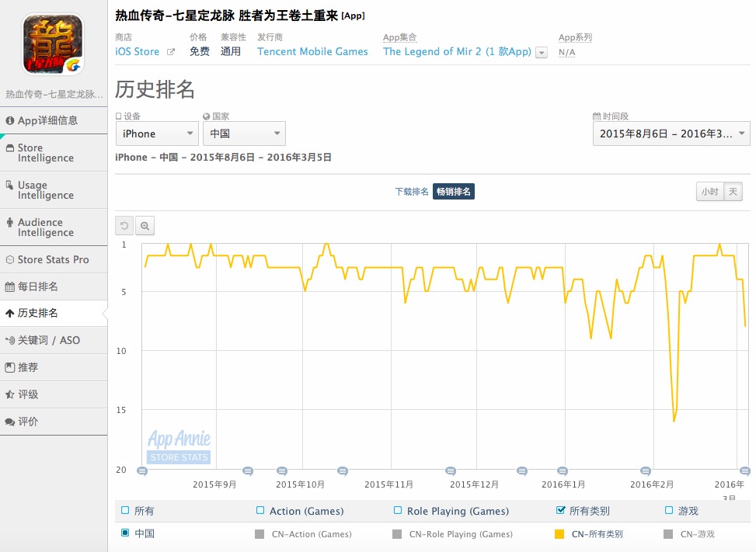The image size is (756, 552).
Task: Click the 评级 star icon
Action: 9,394
